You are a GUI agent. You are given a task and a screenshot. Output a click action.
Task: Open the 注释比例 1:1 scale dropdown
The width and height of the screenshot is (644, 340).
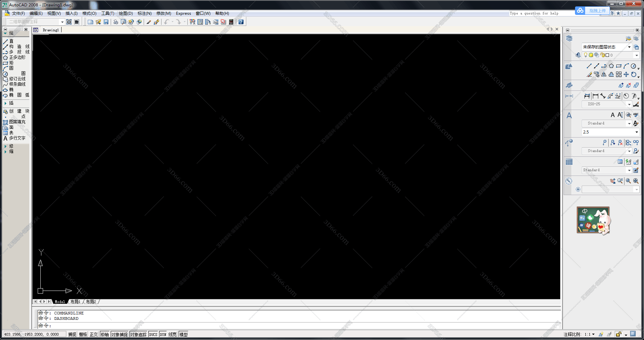coord(589,334)
